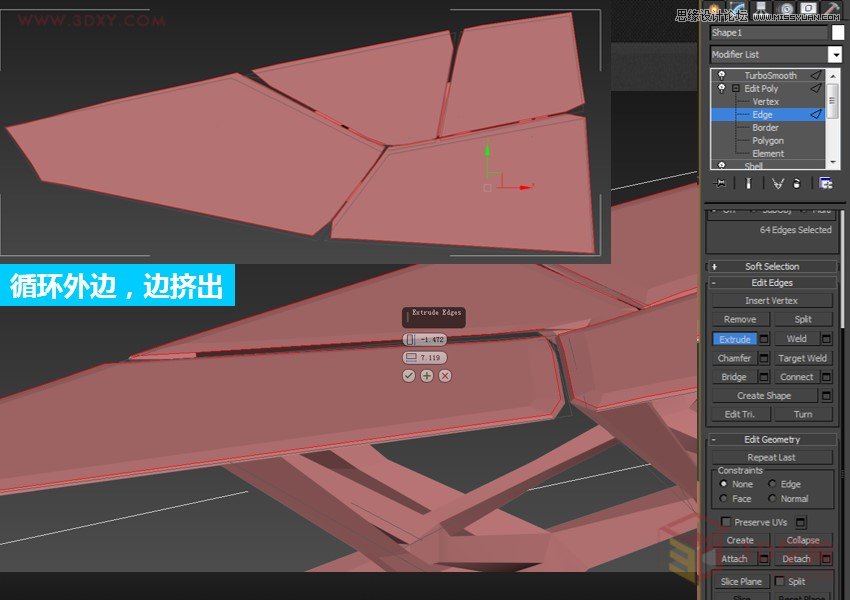This screenshot has height=600, width=850.
Task: Click Make Unique below the modifier stack
Action: [778, 182]
